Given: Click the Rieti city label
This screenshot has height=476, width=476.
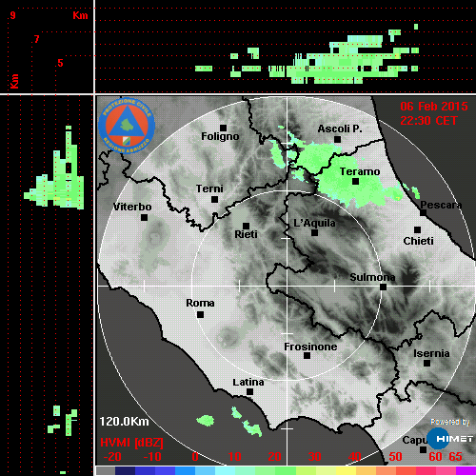Looking at the screenshot, I should (x=246, y=234).
